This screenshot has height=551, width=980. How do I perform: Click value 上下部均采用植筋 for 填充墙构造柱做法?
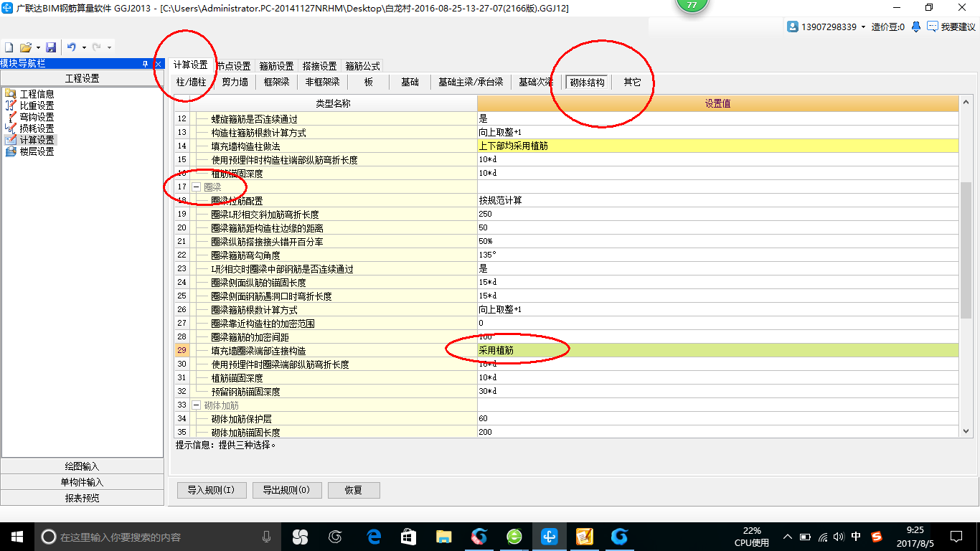(x=717, y=146)
